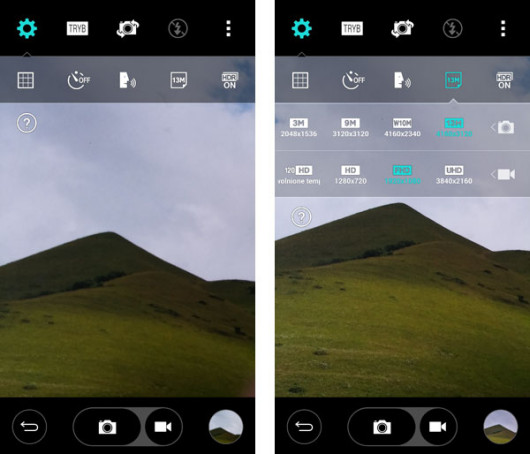Open gallery thumbnail in right screen
Screen dimensions: 530x454
[500, 427]
